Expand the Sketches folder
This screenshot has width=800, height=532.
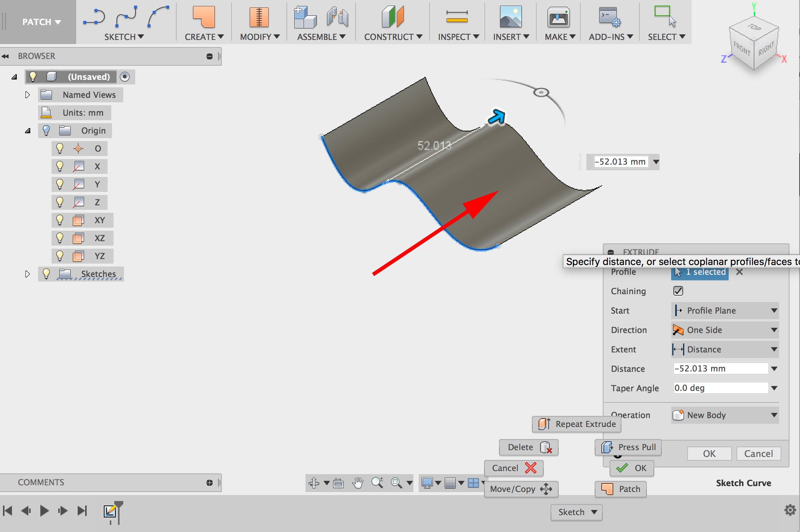click(27, 274)
